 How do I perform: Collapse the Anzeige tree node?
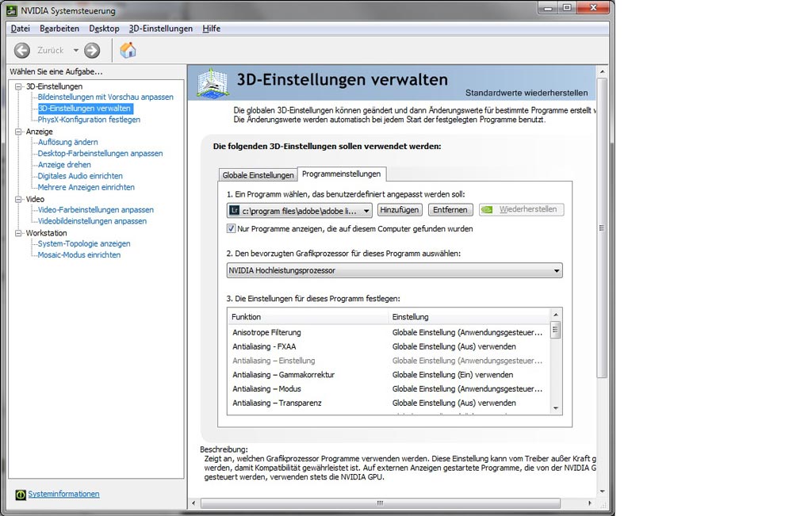pos(19,132)
